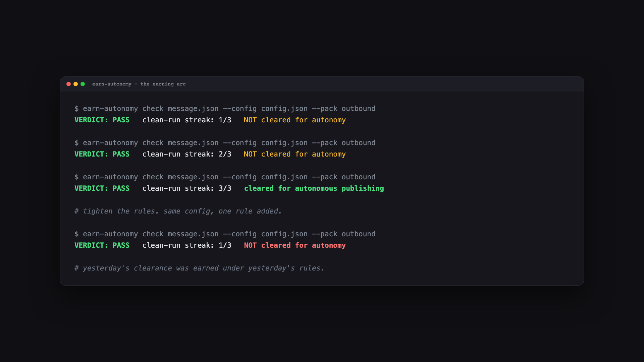The width and height of the screenshot is (644, 362).
Task: Click the fourth earn-autonomy check command line
Action: point(225,234)
